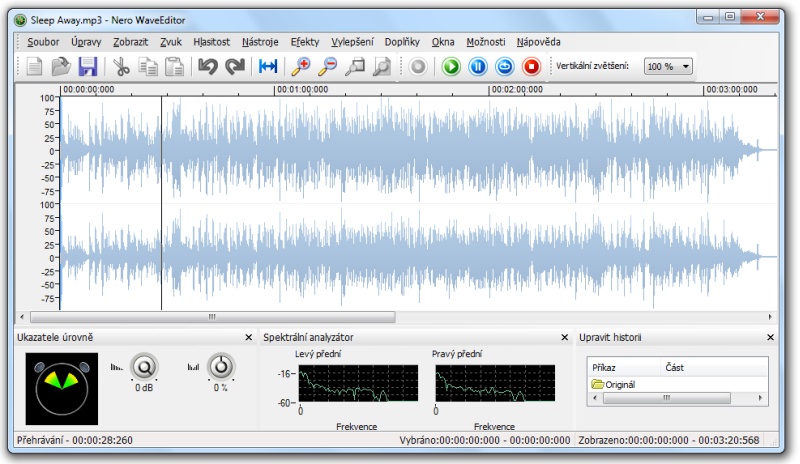800x464 pixels.
Task: Zoom out with the minus magnifier
Action: [328, 66]
